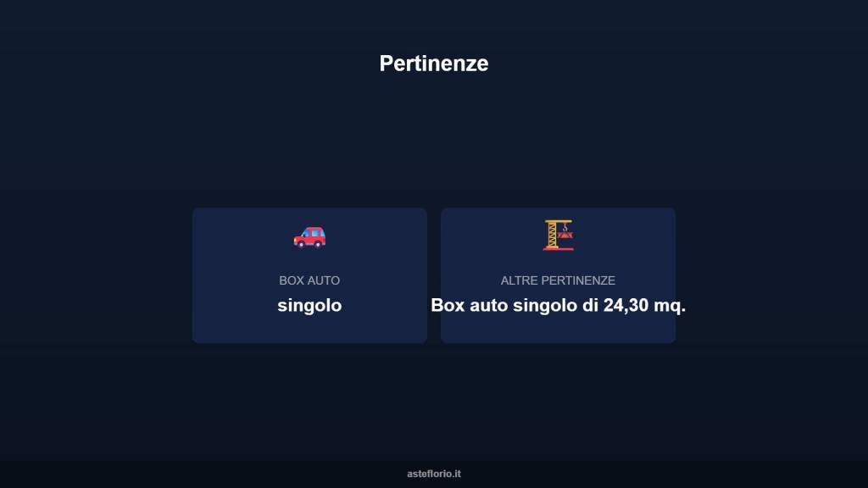
Task: Click the construction crane icon
Action: click(558, 235)
